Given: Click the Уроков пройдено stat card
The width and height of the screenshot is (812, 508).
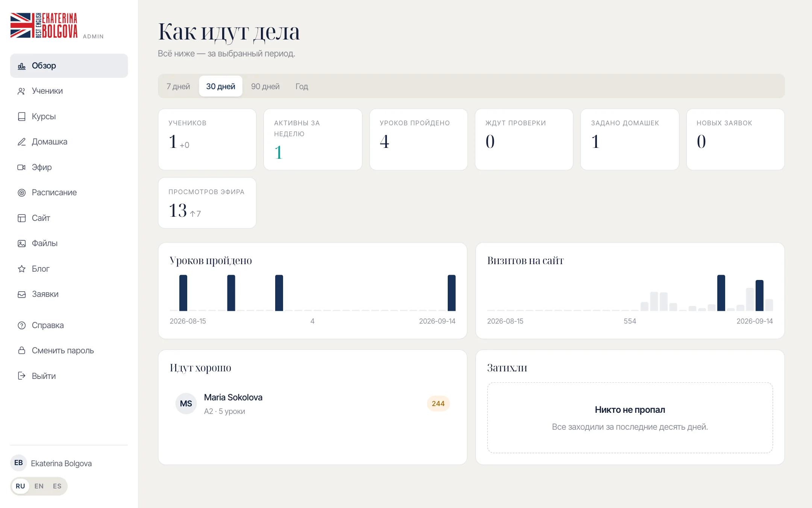Looking at the screenshot, I should pyautogui.click(x=418, y=140).
